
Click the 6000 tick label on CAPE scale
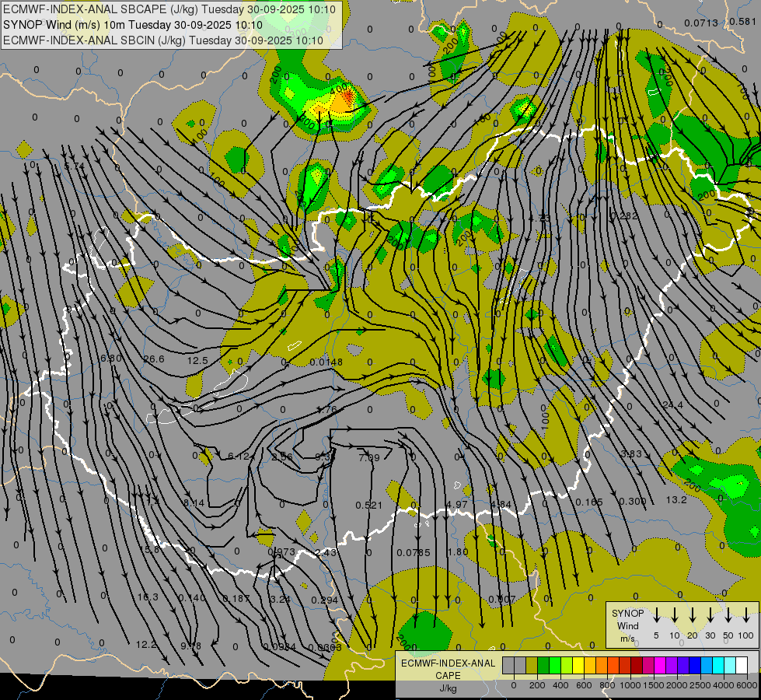click(747, 685)
